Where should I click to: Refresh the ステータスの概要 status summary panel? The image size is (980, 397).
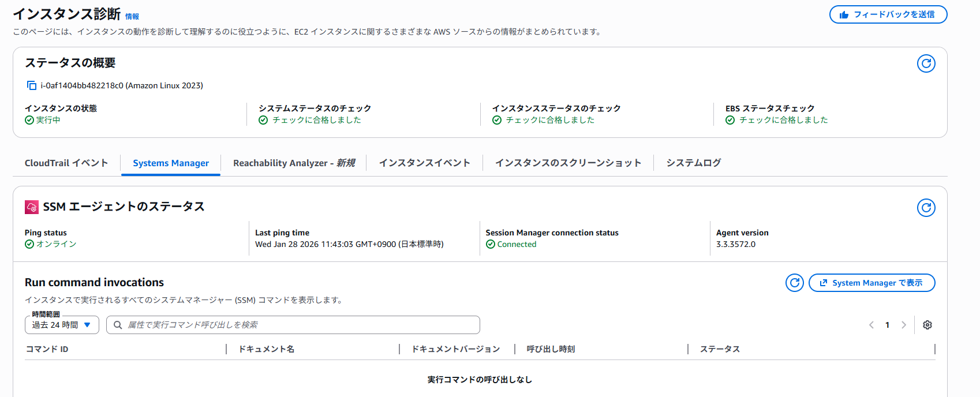926,63
